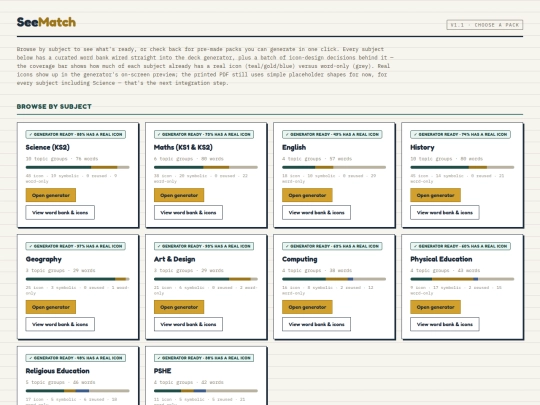Screen dimensions: 540x405
Task: View word bank & icons for History
Action: (x=445, y=212)
